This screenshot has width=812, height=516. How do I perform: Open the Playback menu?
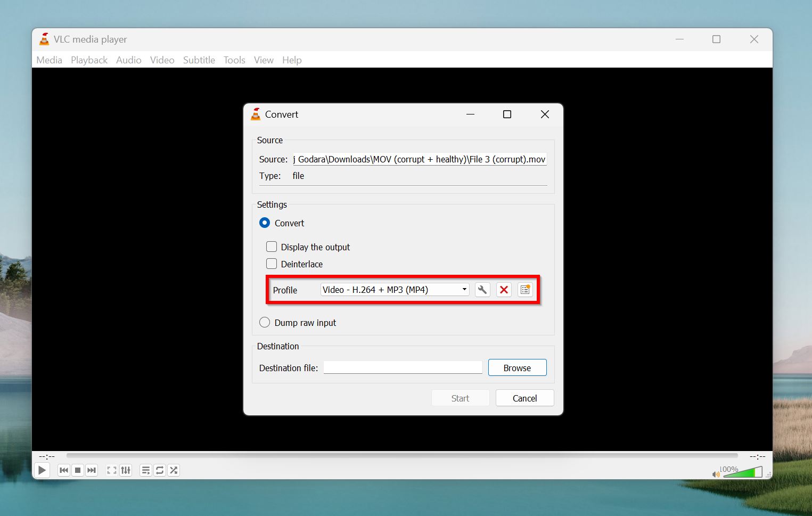pyautogui.click(x=89, y=60)
